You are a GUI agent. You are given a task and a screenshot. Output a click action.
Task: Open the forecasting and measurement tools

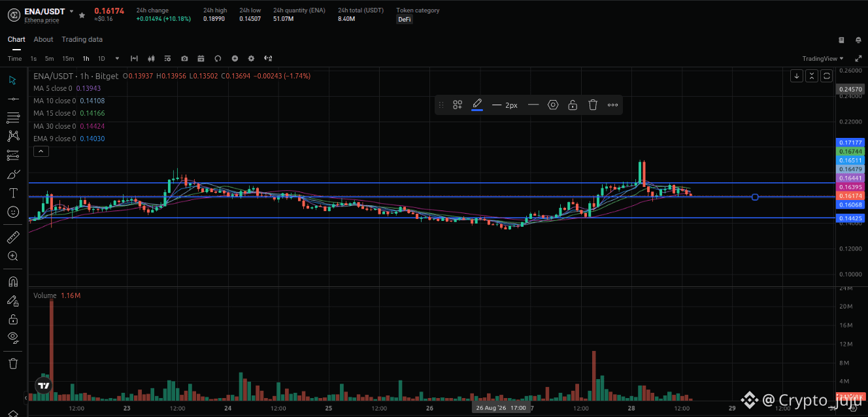(12, 155)
